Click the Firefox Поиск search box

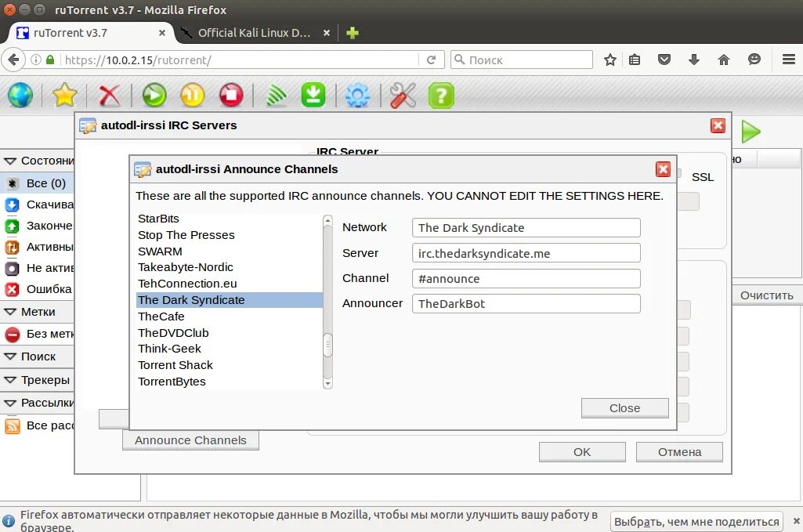(x=522, y=60)
